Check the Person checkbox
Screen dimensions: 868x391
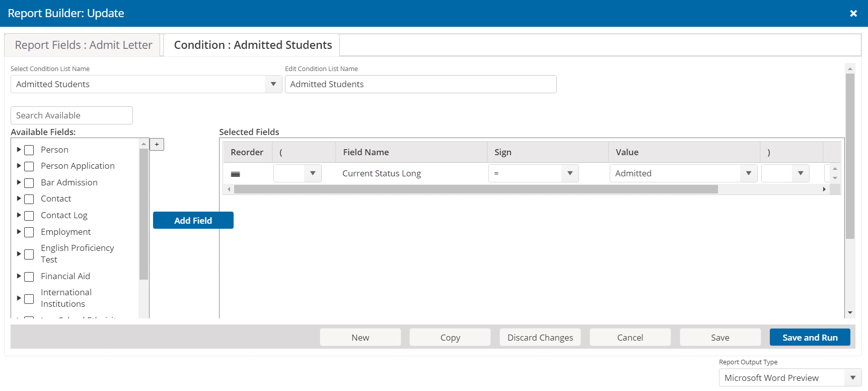click(29, 150)
